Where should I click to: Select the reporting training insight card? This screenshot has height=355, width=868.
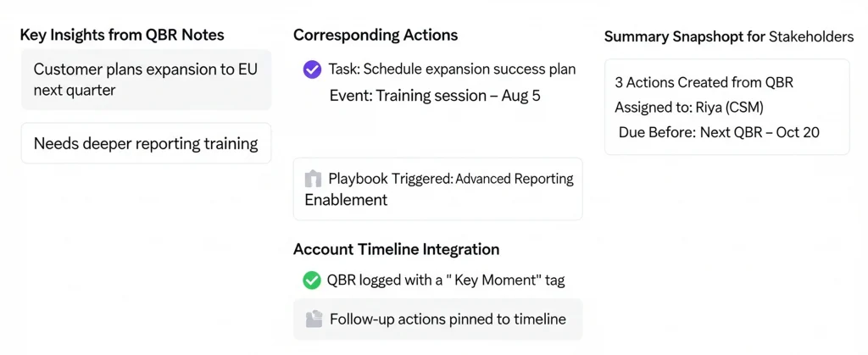coord(146,143)
